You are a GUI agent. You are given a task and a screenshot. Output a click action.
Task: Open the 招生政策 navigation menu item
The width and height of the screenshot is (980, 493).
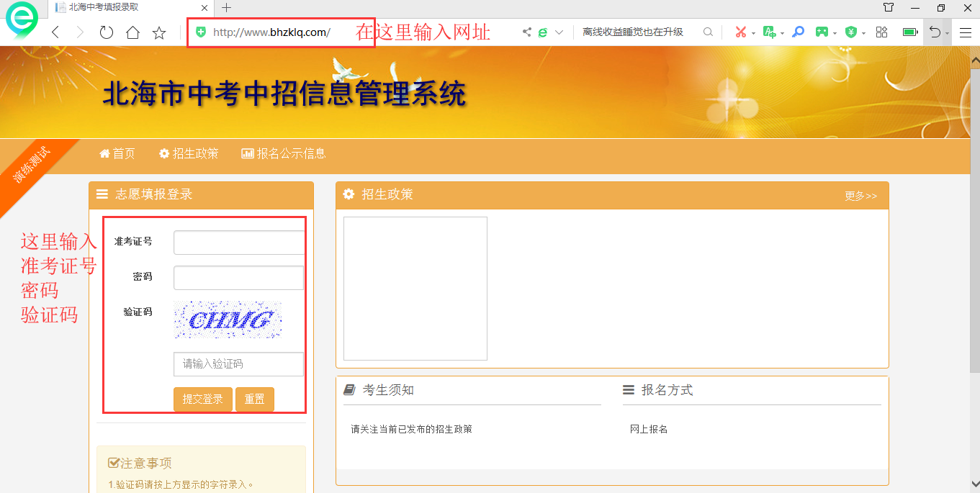coord(189,153)
